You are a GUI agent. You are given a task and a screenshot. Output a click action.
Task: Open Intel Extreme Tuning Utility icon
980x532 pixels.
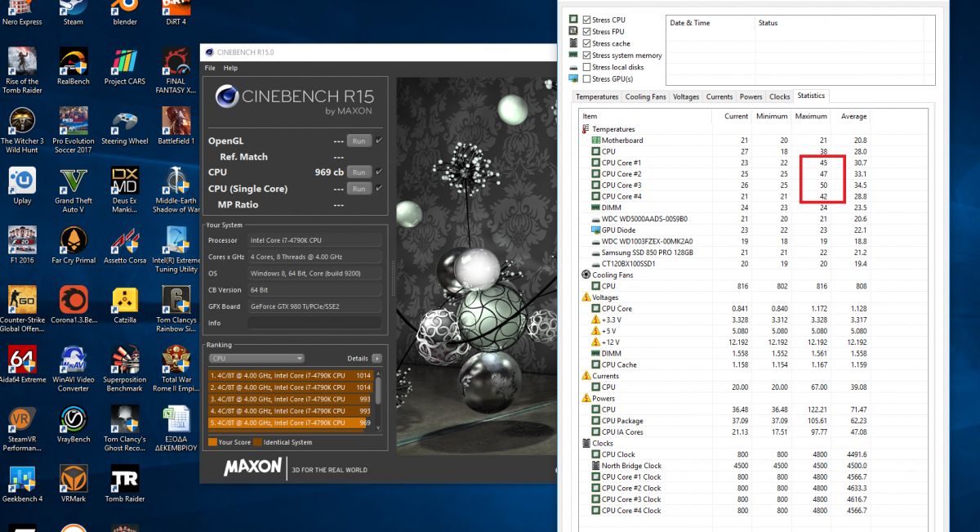[176, 249]
